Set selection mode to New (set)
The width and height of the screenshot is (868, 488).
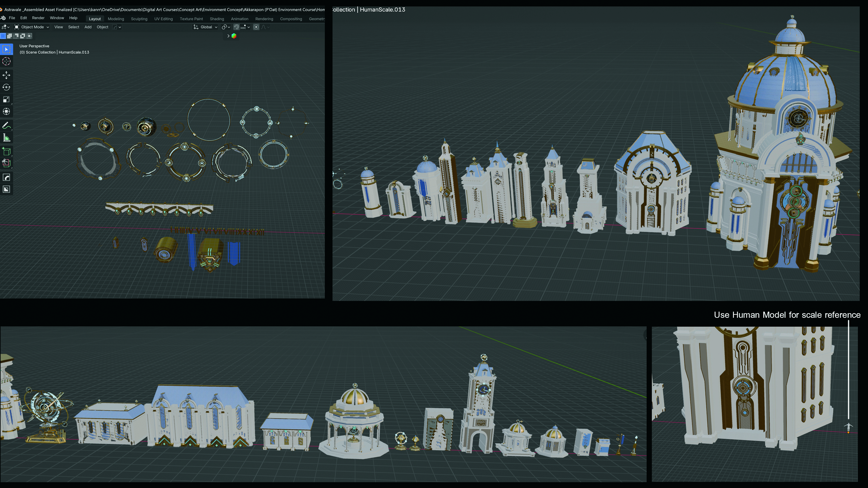click(3, 36)
